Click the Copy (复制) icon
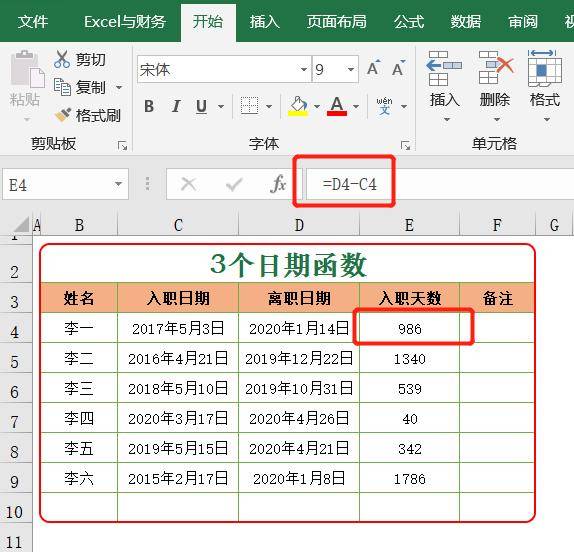This screenshot has width=574, height=552. (62, 87)
